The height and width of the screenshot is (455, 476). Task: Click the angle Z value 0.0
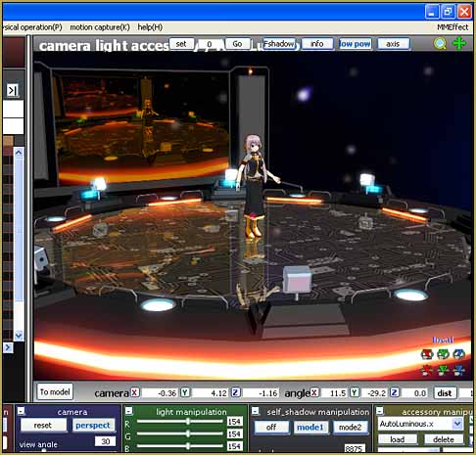(x=414, y=393)
